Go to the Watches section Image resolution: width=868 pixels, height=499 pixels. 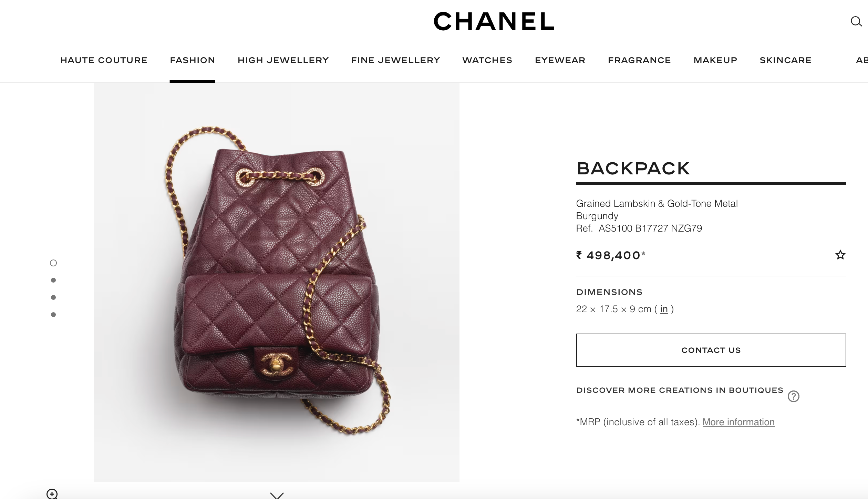tap(487, 60)
